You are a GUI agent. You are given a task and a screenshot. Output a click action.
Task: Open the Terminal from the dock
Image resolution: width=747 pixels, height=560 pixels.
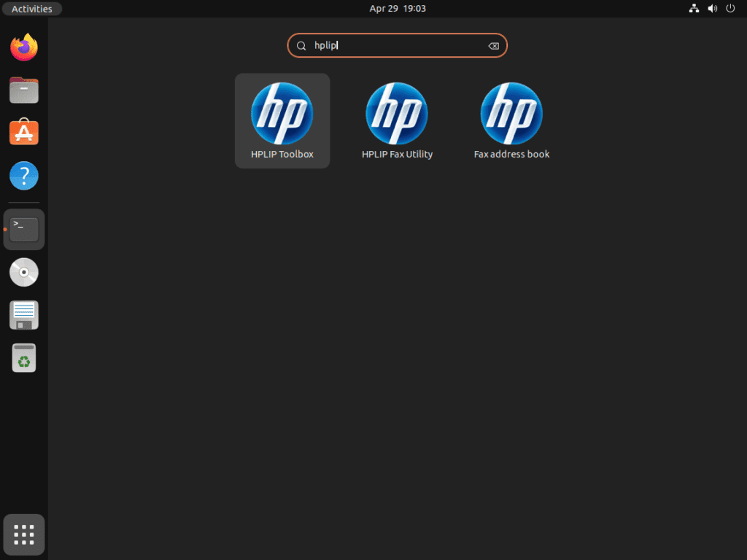[24, 228]
